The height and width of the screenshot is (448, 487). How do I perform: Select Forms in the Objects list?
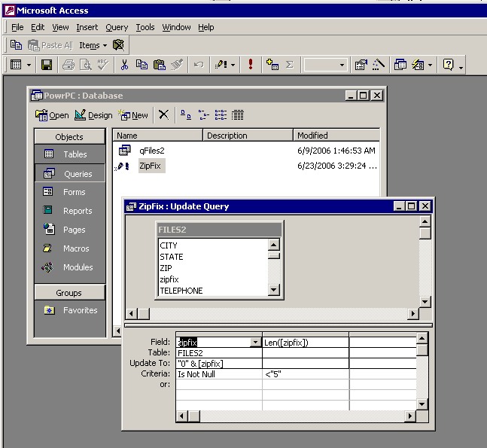click(69, 192)
